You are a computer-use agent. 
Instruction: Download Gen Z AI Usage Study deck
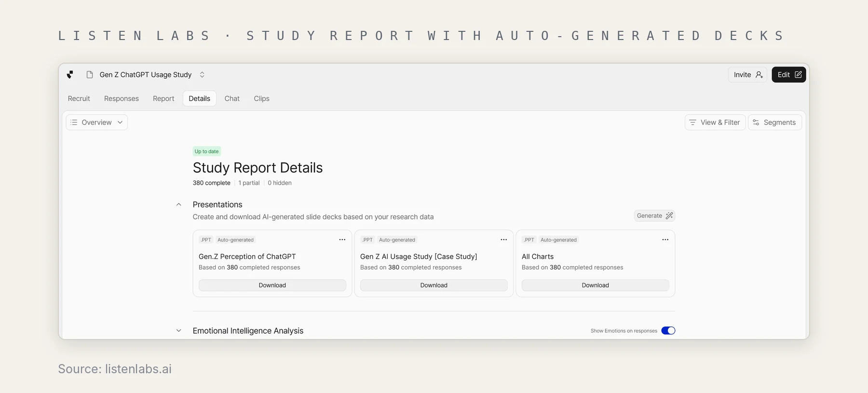434,285
